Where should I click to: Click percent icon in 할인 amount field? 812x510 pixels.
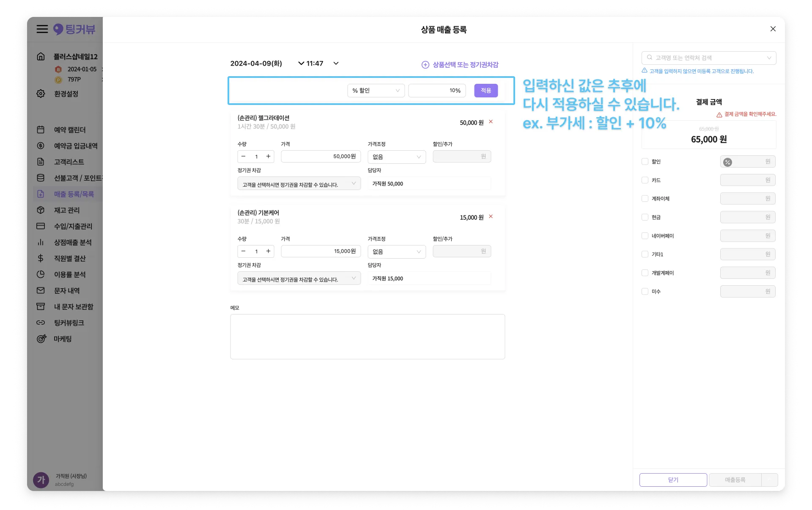pyautogui.click(x=727, y=162)
